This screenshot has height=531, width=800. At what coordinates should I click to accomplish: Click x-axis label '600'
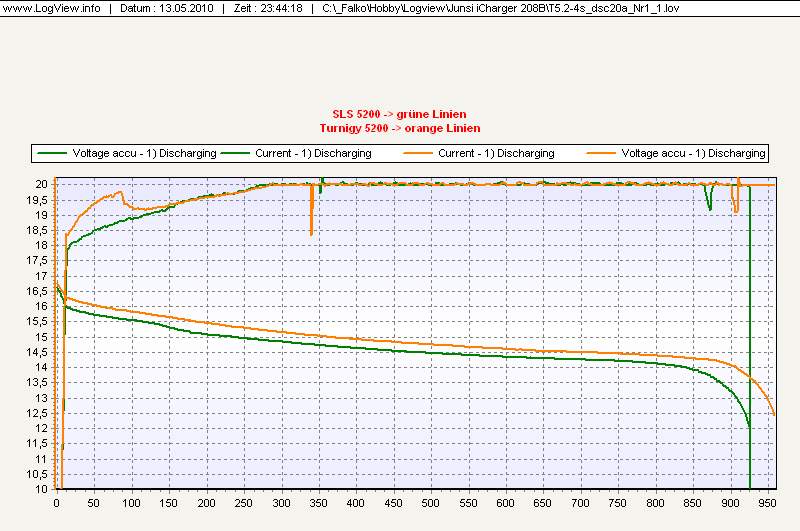(506, 503)
